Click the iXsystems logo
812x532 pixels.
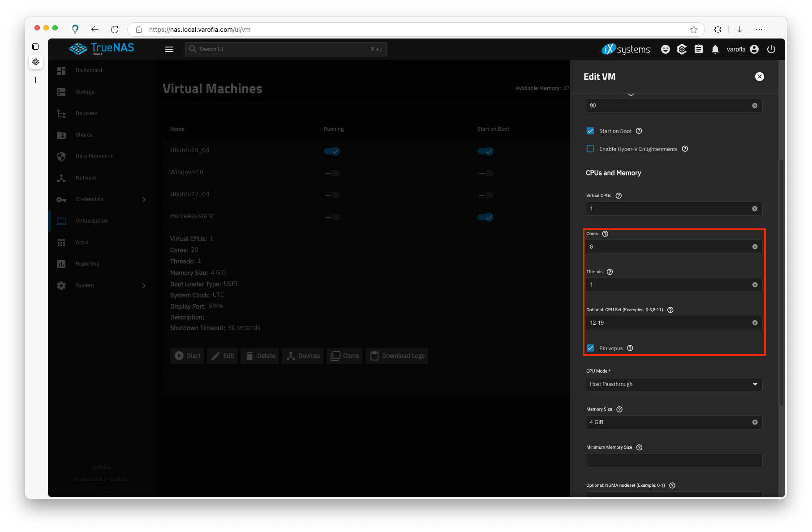[x=626, y=49]
